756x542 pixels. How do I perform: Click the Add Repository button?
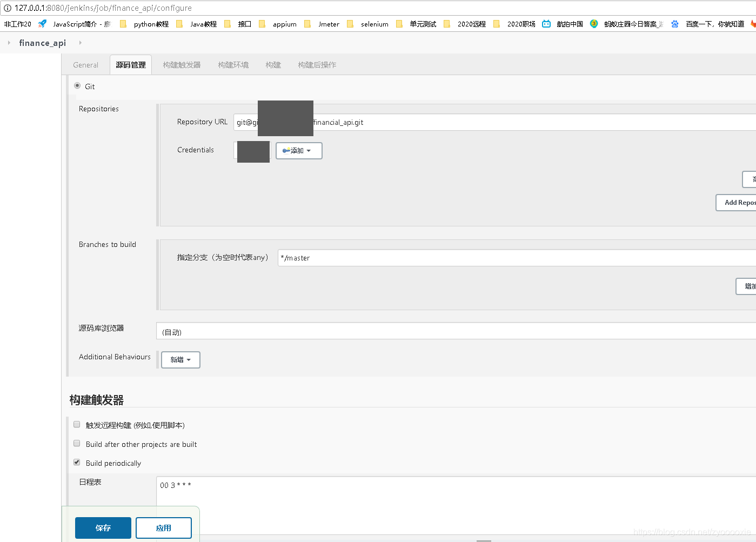click(x=736, y=203)
